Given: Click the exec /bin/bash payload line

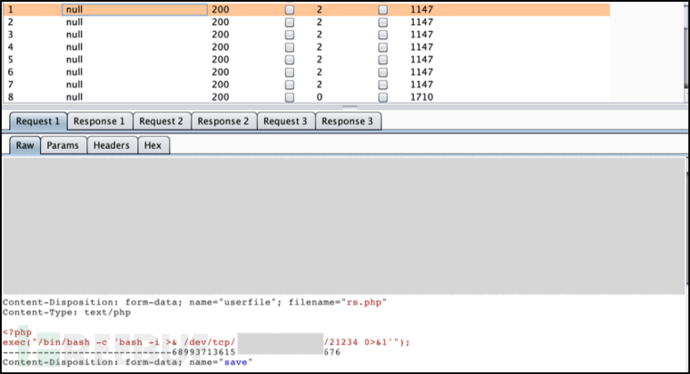Looking at the screenshot, I should click(206, 342).
